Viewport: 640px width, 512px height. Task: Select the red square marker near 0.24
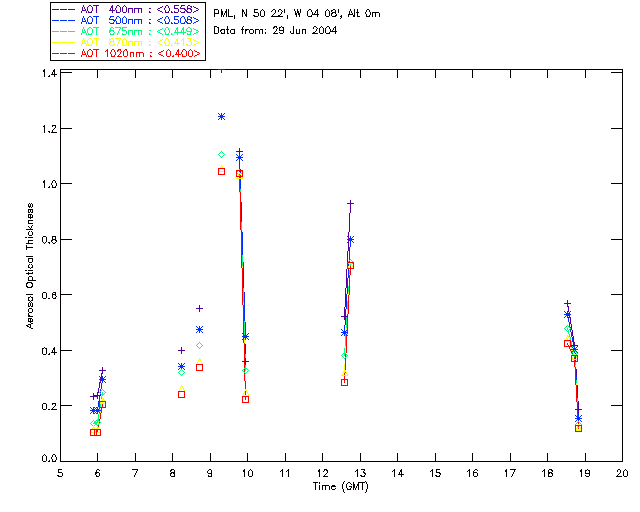coord(182,394)
